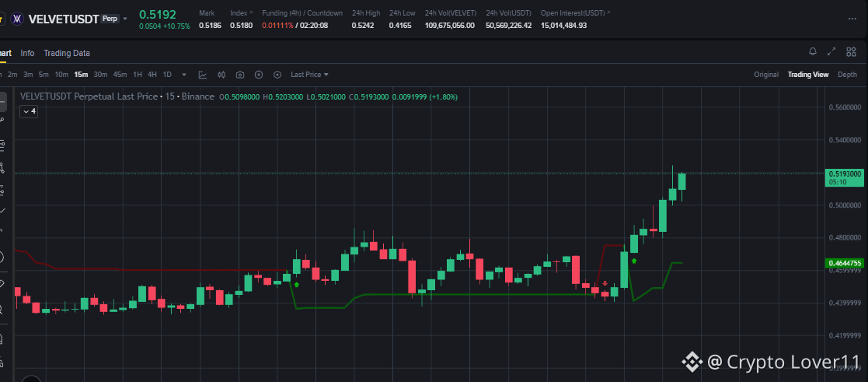Select the 45m timeframe
Image resolution: width=868 pixels, height=382 pixels.
pyautogui.click(x=120, y=74)
